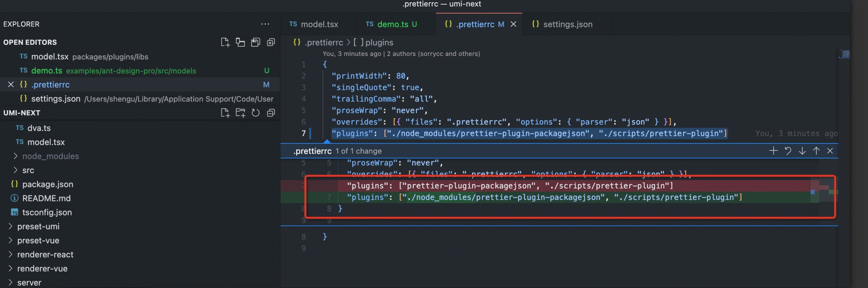Revert change icon in diff peek header
The width and height of the screenshot is (868, 288).
(x=788, y=150)
